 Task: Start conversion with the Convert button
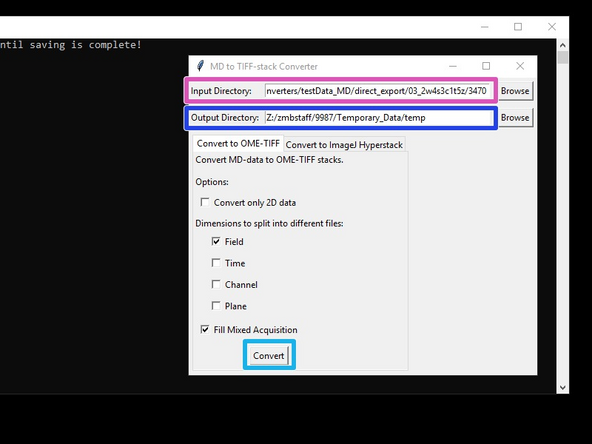point(269,356)
